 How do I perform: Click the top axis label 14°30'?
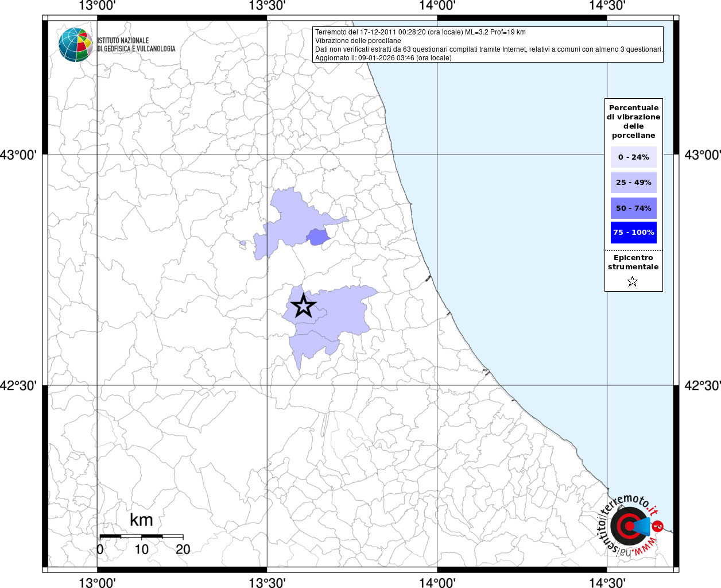pos(607,6)
